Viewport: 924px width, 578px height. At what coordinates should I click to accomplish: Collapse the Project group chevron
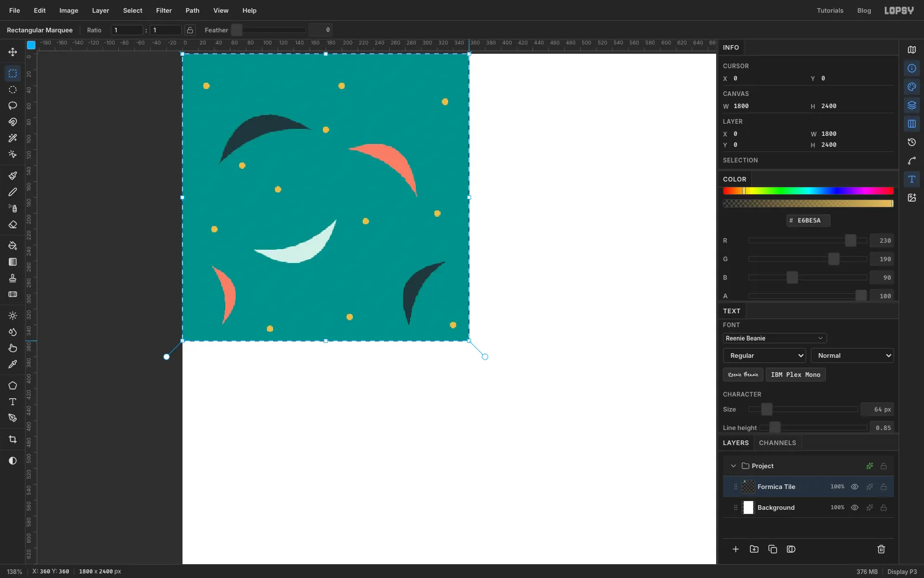733,466
